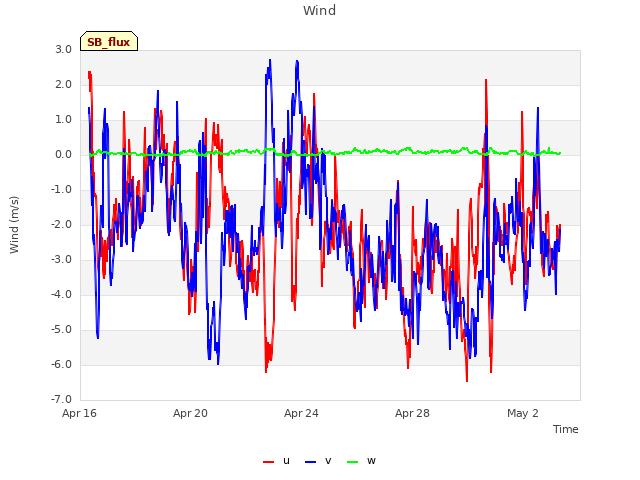640x480 pixels.
Task: Click the '-2.0' y-axis tick label
Action: tap(62, 224)
